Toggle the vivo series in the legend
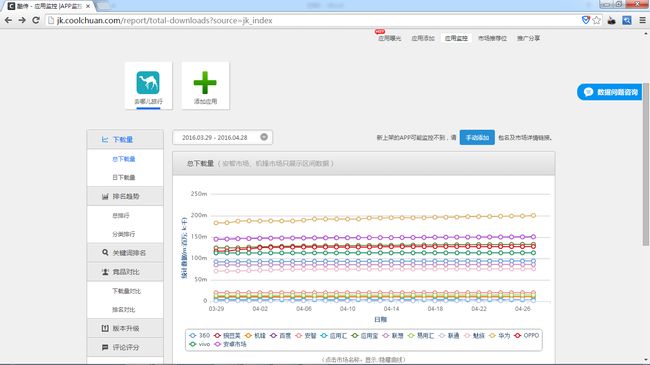This screenshot has width=650, height=365. (x=200, y=344)
